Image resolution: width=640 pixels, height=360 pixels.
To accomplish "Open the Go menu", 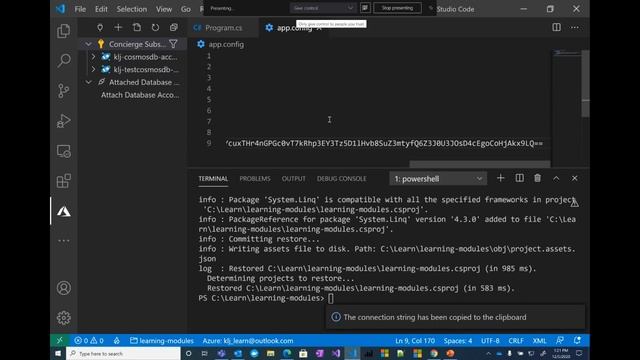I will pos(186,9).
